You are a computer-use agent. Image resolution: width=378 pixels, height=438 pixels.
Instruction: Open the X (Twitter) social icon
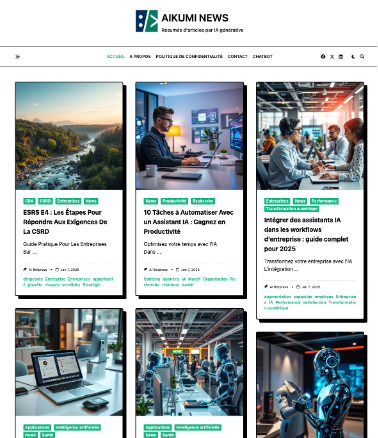click(332, 57)
